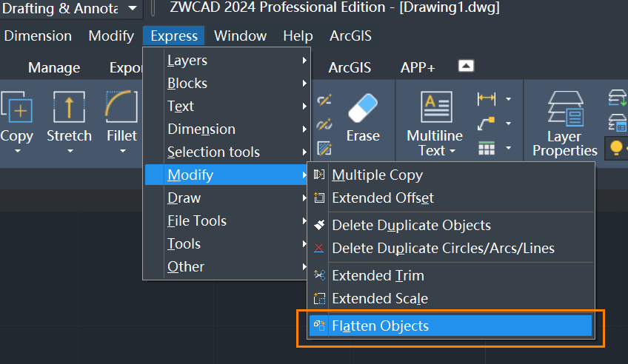Expand the File Tools submenu
Screen dimensions: 628x364
(227, 220)
